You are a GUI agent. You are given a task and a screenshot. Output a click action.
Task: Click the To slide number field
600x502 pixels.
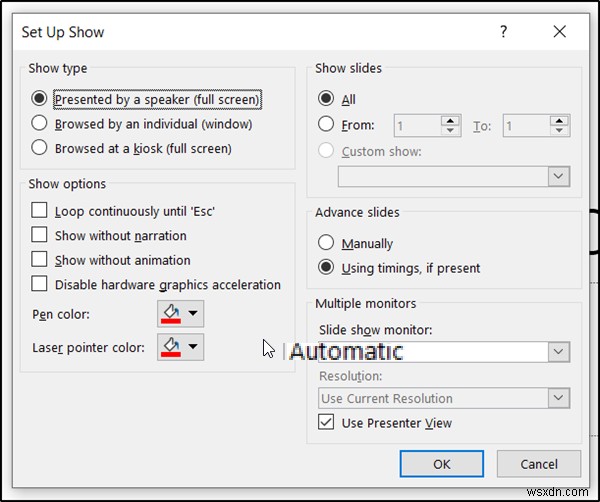tap(526, 126)
